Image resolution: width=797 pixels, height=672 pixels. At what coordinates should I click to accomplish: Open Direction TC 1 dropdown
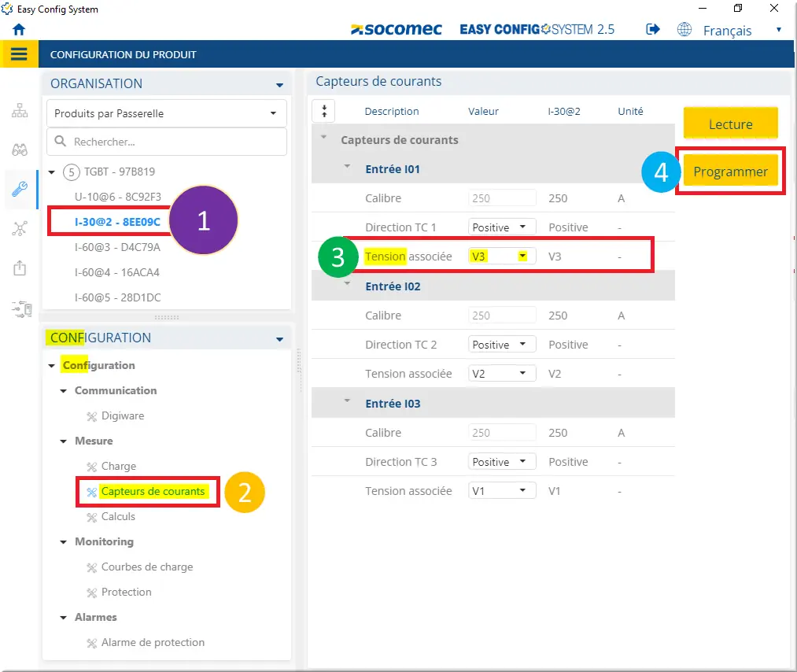pos(501,227)
